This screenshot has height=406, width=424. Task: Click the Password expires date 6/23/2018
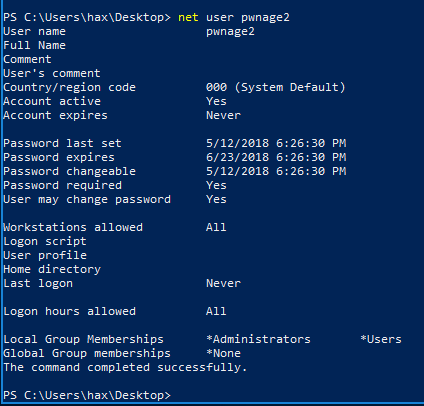[x=276, y=157]
